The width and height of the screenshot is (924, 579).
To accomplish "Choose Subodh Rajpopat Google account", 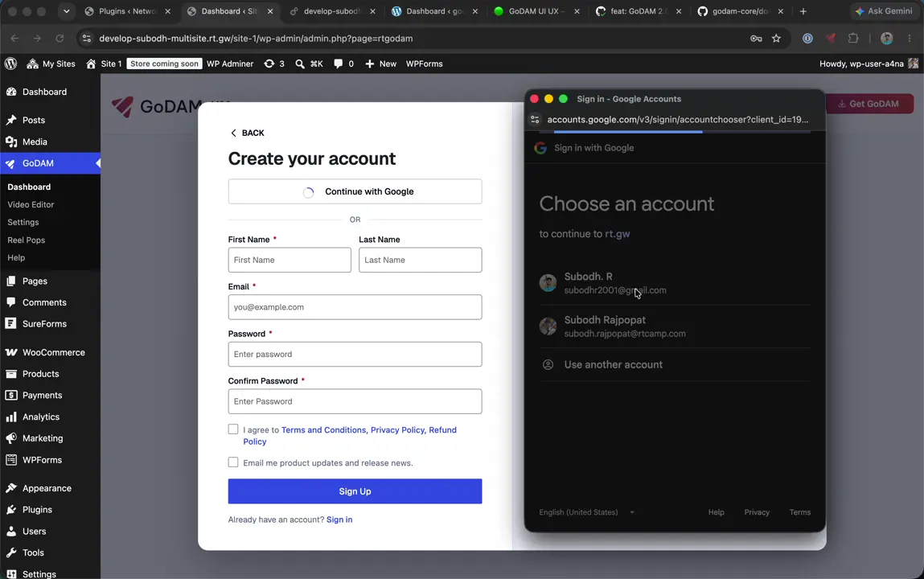I will click(x=675, y=326).
